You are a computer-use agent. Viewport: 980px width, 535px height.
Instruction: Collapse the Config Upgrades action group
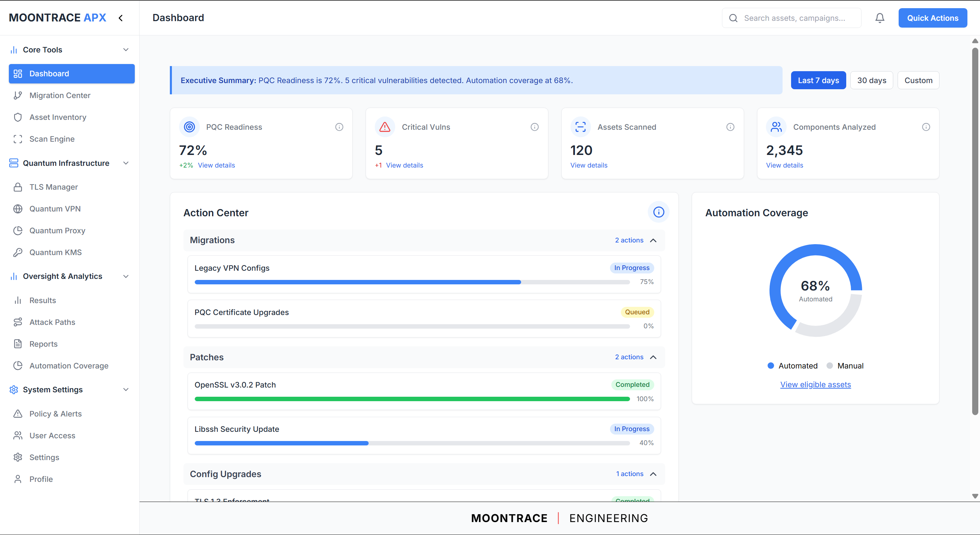(x=653, y=474)
